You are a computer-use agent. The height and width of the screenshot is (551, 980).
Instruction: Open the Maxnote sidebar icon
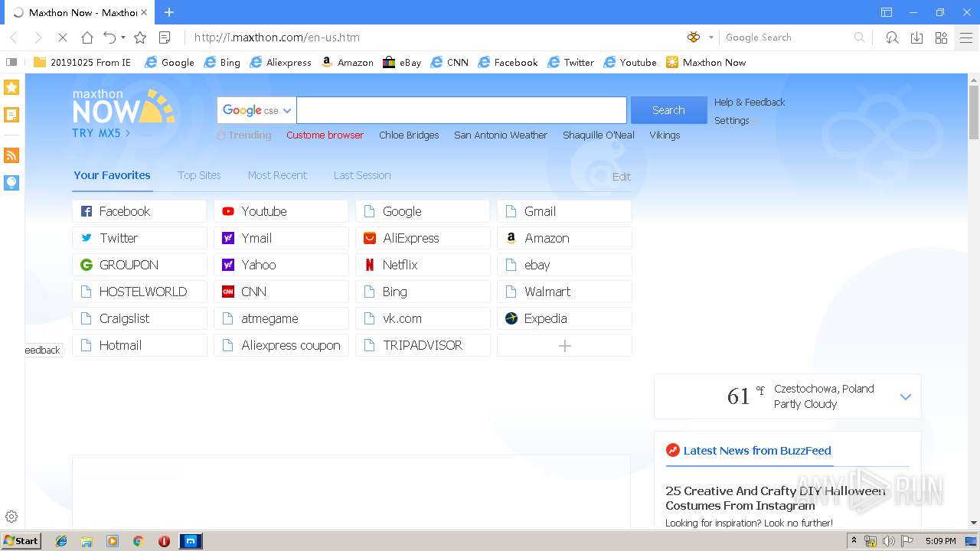click(x=11, y=115)
